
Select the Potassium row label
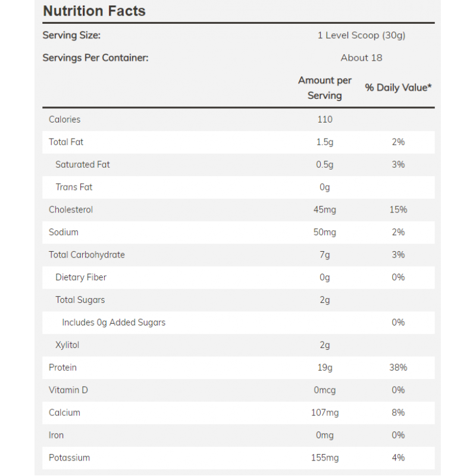tap(70, 458)
